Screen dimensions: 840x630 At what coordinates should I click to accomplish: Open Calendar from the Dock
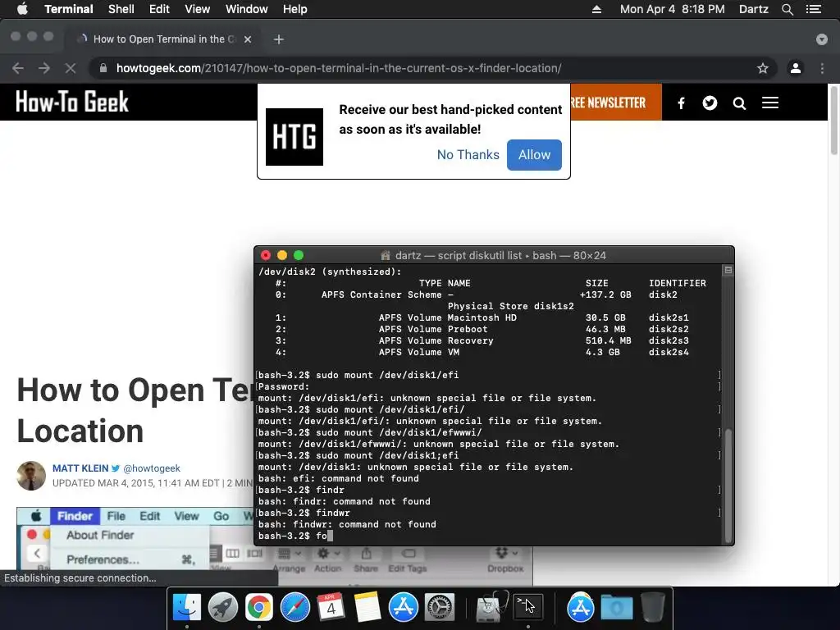331,608
